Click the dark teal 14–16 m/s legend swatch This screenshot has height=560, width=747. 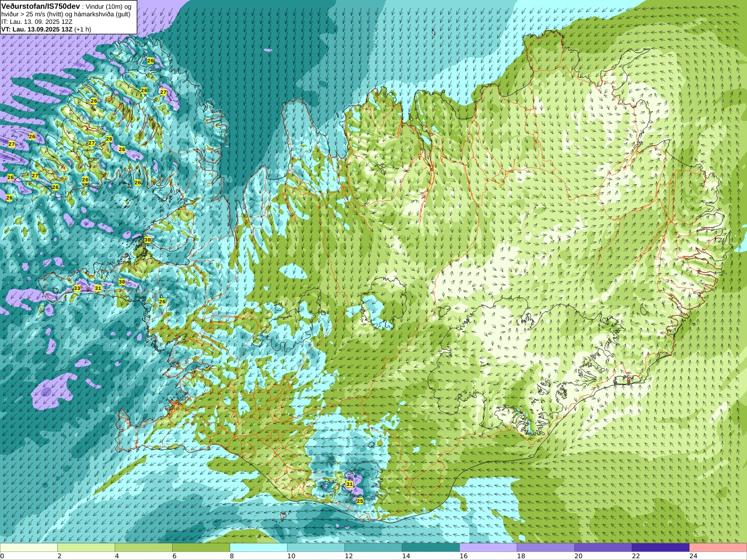pyautogui.click(x=431, y=548)
